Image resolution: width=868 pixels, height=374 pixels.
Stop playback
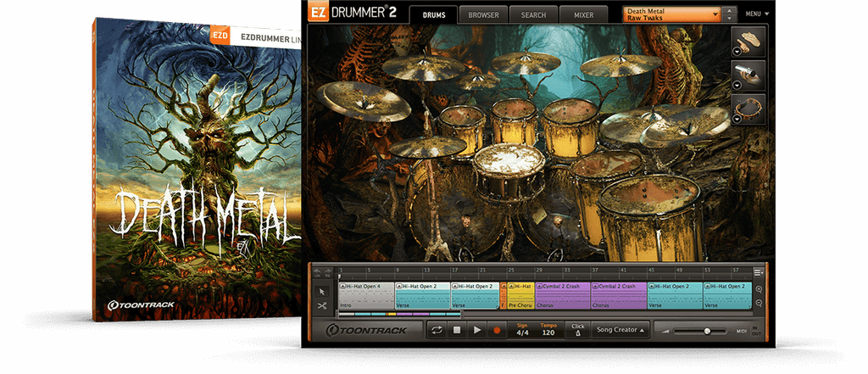click(x=457, y=330)
